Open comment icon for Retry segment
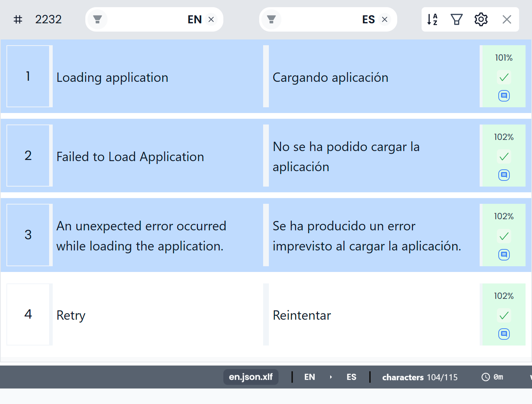 504,334
